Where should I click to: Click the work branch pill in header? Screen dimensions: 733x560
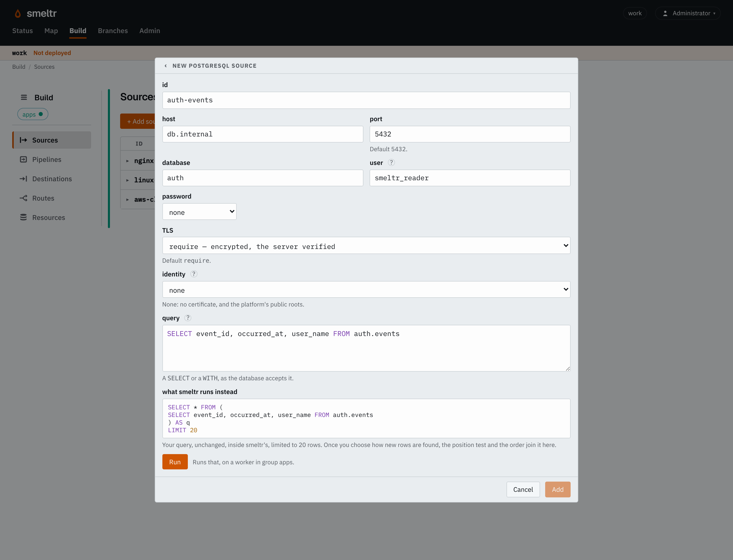click(635, 13)
